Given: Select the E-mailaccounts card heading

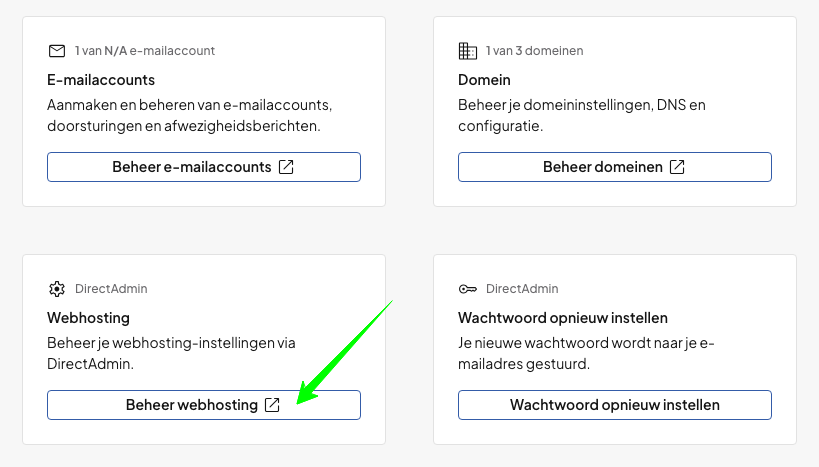Looking at the screenshot, I should tap(101, 79).
